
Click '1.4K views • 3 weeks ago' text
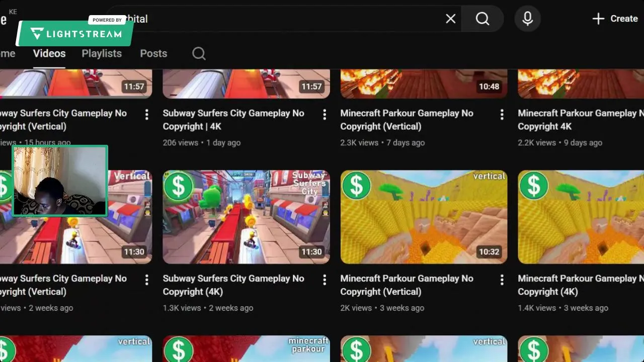(x=563, y=308)
